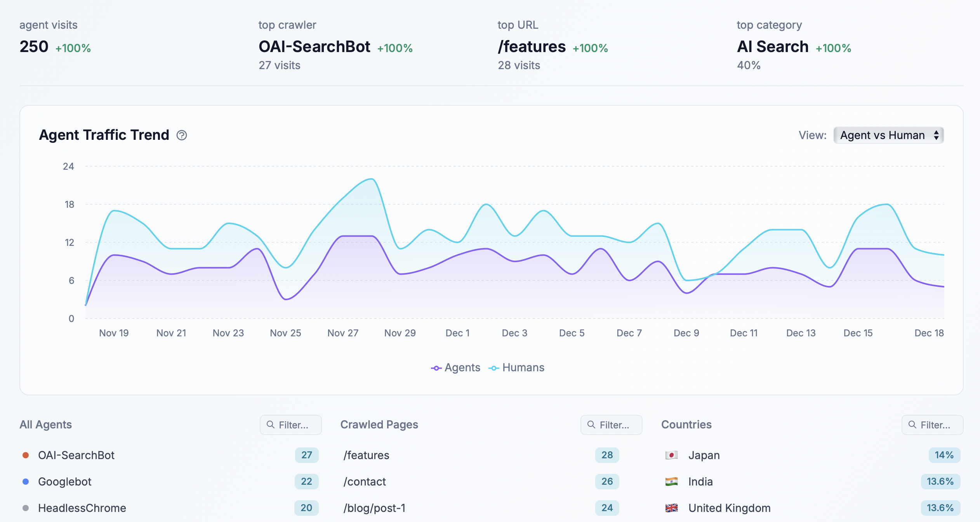Select the Countries section header
Screen dimensions: 980x522
tap(686, 425)
